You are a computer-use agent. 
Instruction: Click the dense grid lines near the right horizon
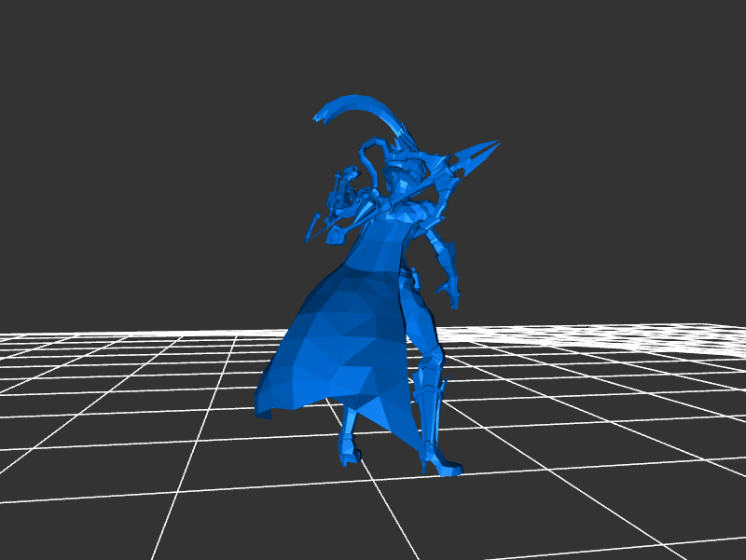pos(671,334)
